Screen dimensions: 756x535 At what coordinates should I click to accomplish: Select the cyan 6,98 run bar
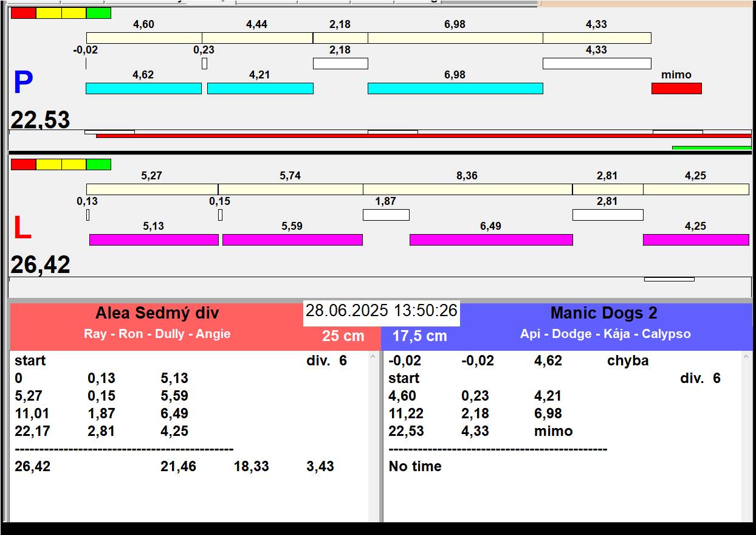(455, 89)
